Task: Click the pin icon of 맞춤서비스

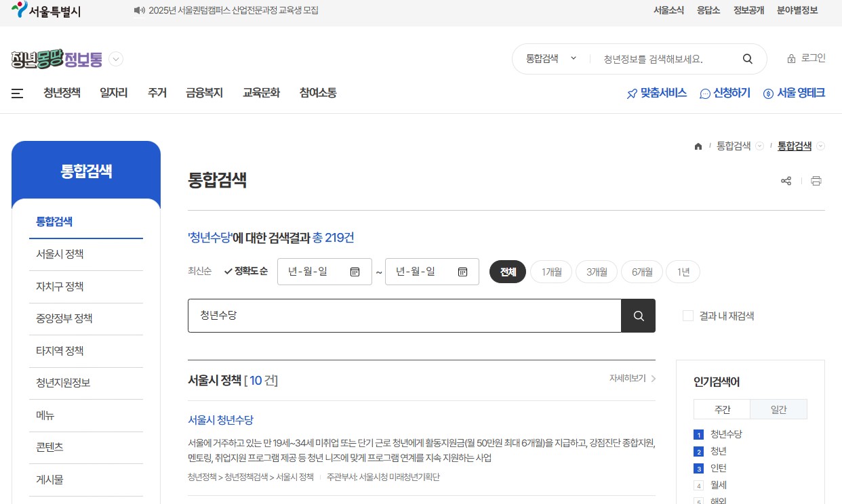Action: click(632, 93)
